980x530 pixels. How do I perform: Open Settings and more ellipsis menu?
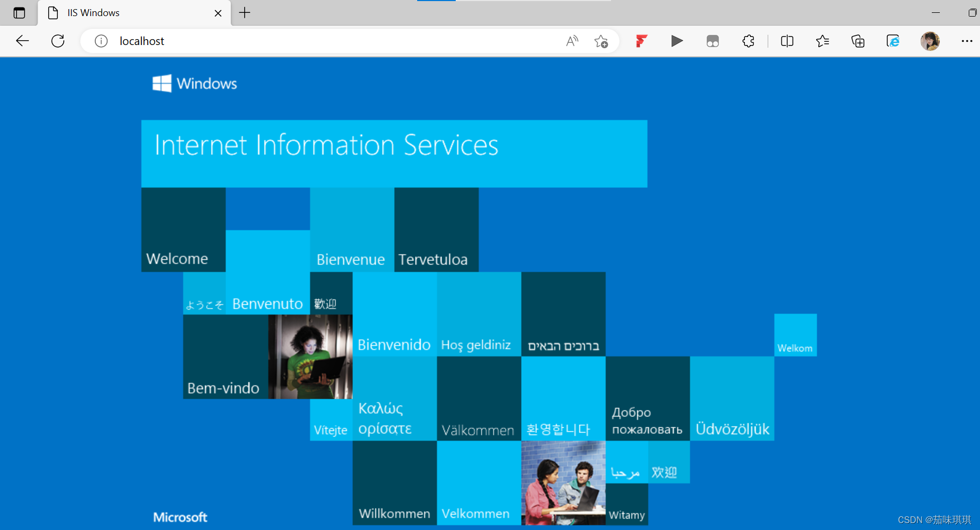pyautogui.click(x=967, y=41)
